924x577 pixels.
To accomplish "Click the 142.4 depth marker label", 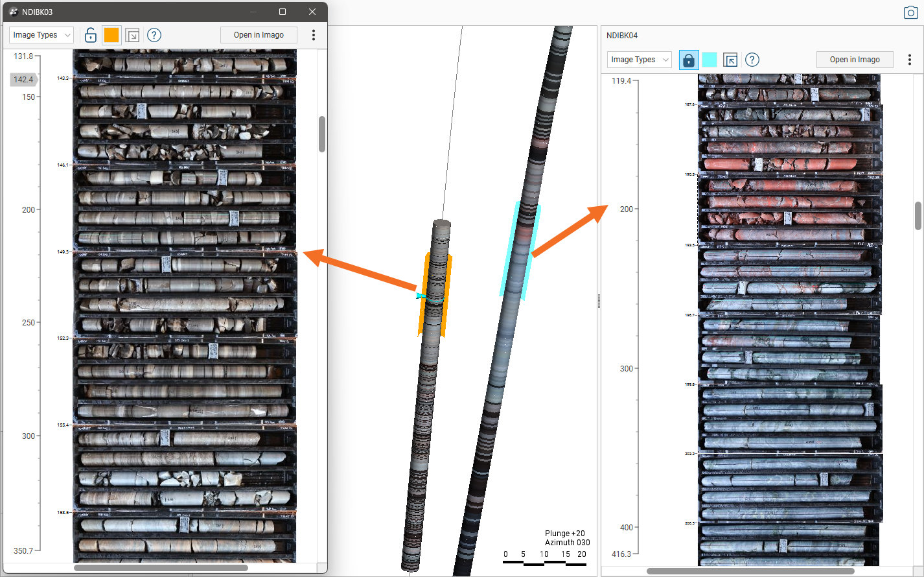I will [23, 80].
